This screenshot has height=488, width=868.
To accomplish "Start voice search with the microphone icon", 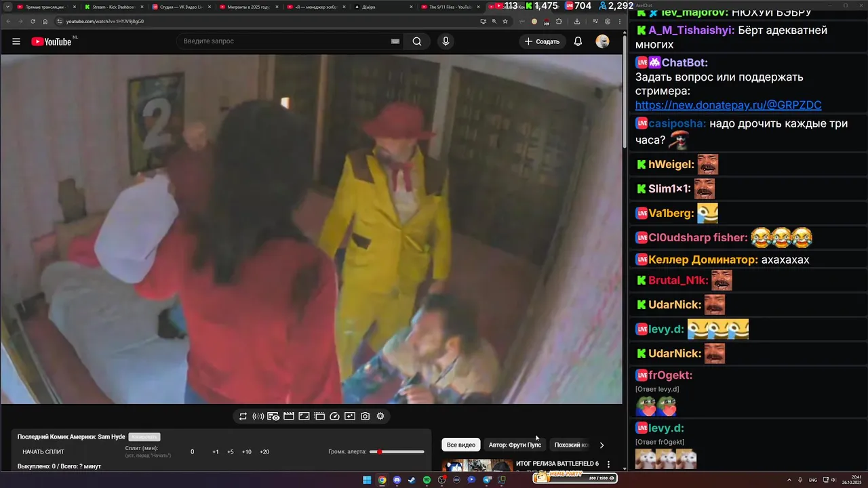I will point(446,41).
